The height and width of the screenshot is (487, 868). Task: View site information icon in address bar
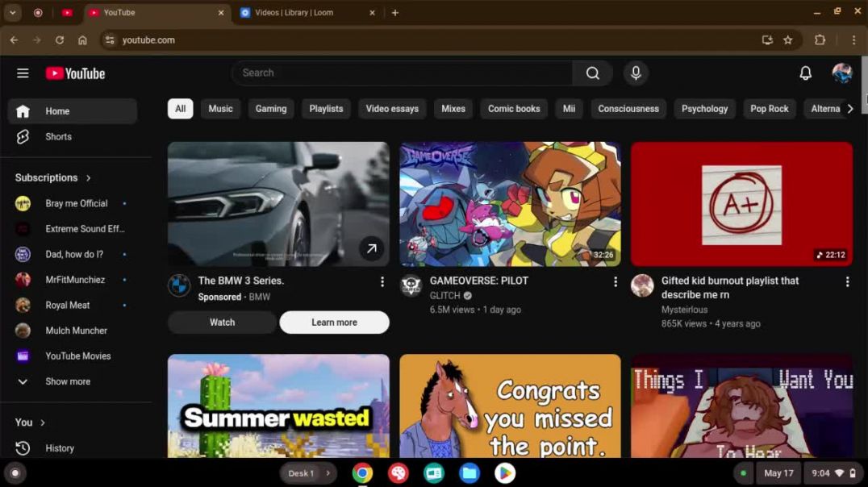coord(110,40)
